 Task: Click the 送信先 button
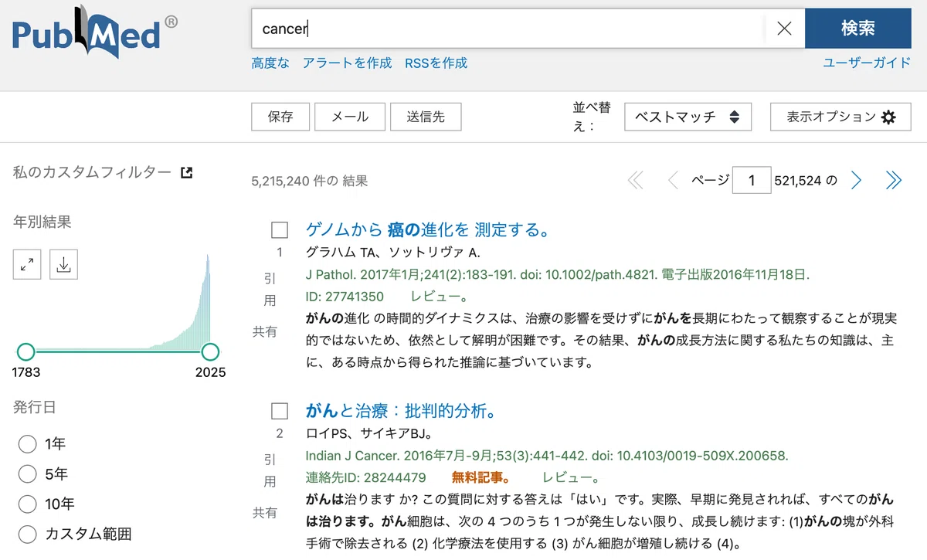click(x=426, y=117)
